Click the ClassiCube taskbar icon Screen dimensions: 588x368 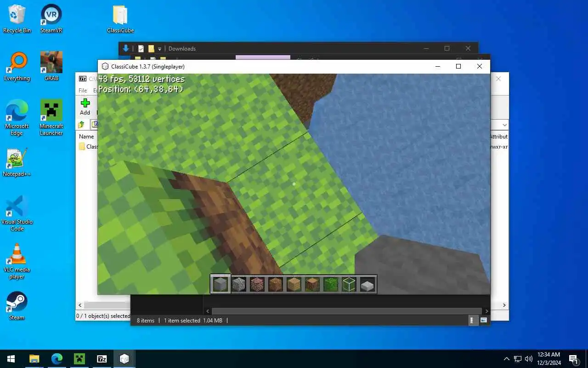click(124, 359)
